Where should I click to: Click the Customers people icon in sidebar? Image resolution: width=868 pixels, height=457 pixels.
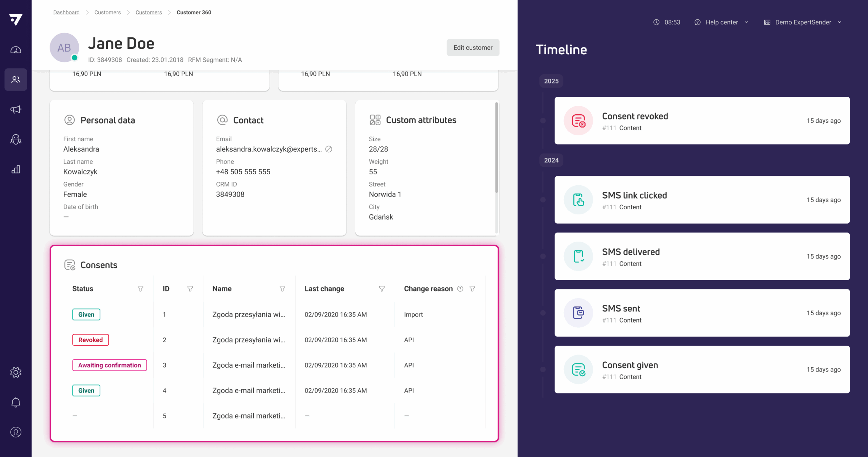point(16,80)
